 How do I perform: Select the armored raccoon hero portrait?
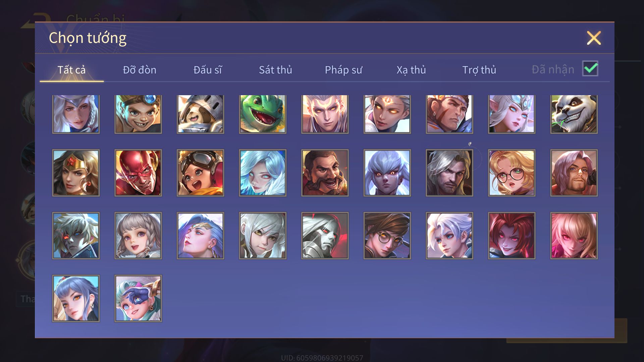pyautogui.click(x=201, y=114)
